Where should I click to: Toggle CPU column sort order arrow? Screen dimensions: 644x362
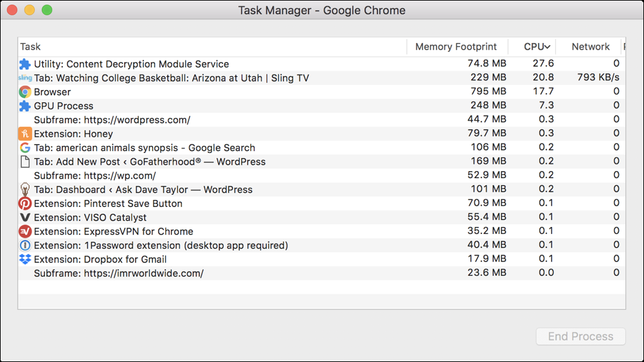pyautogui.click(x=548, y=47)
